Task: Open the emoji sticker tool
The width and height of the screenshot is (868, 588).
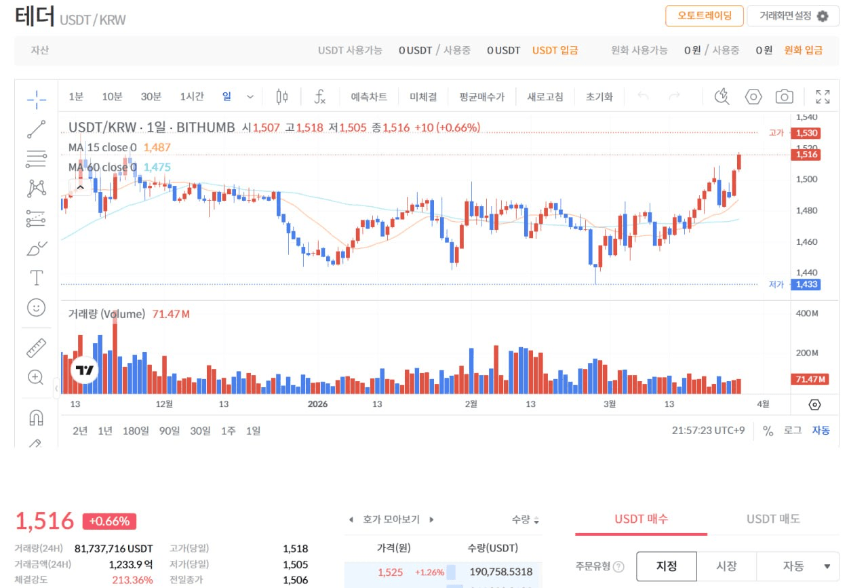Action: click(36, 307)
